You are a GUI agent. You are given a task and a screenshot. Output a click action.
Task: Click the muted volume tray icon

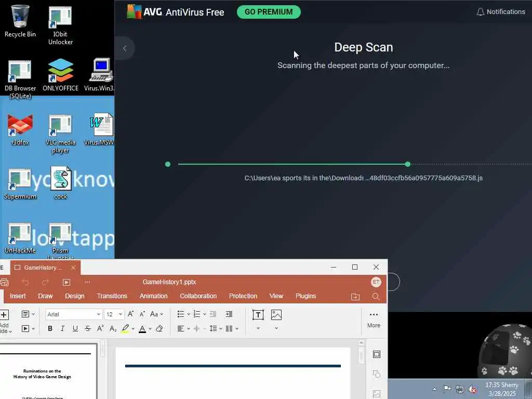coord(472,389)
